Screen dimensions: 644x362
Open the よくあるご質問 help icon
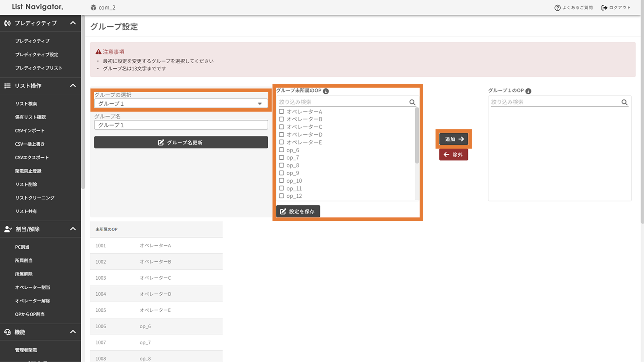(557, 8)
